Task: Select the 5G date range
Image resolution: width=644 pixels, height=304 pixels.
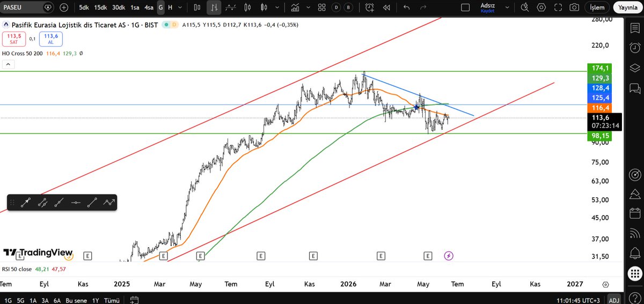Action: coord(21,300)
